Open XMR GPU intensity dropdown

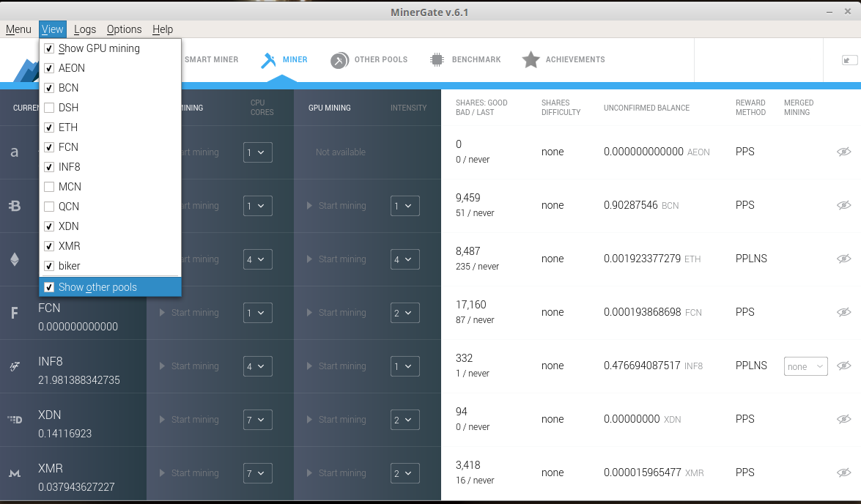tap(404, 473)
